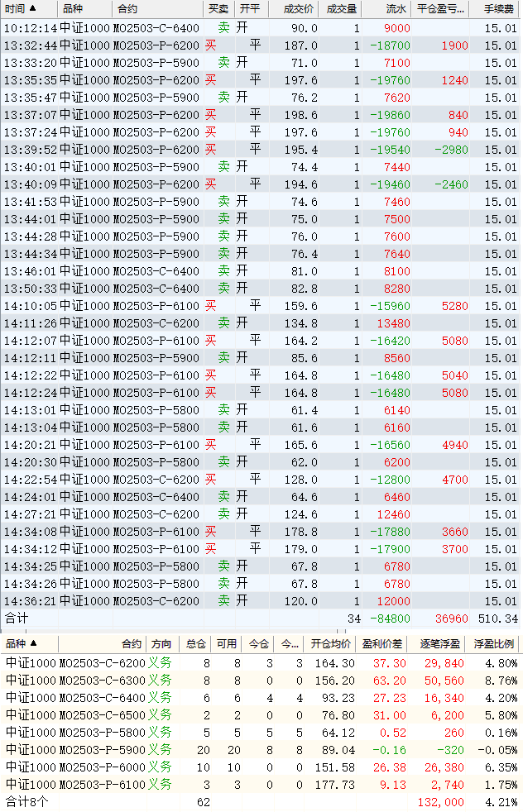Click the 4940 closing profit cell

click(x=454, y=445)
